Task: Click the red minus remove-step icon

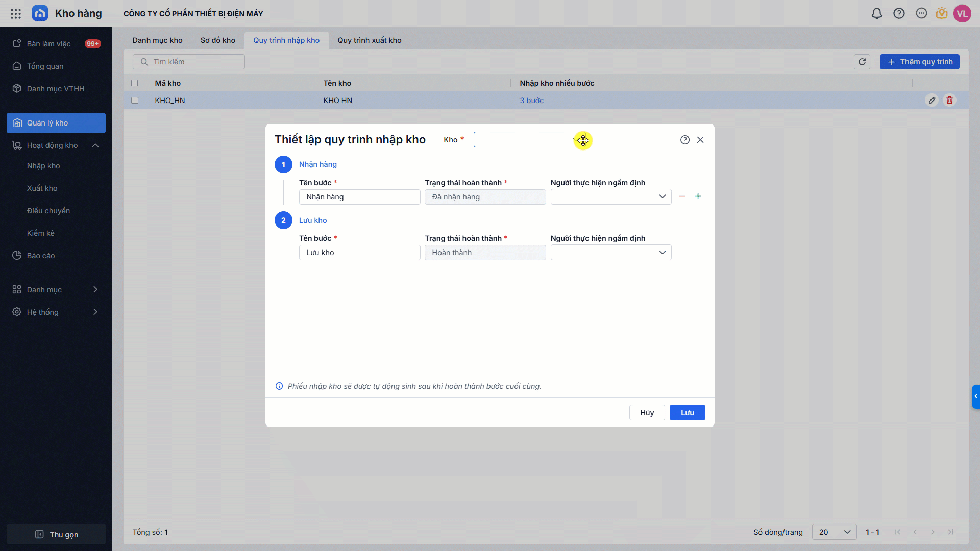Action: [682, 196]
